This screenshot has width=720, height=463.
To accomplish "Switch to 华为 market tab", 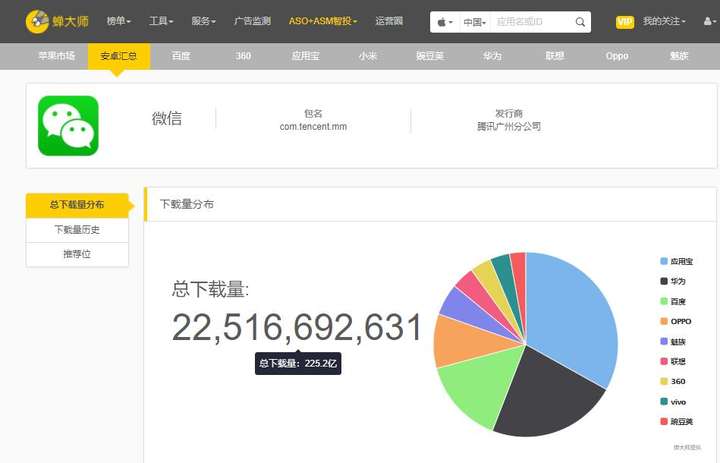I will click(x=492, y=56).
